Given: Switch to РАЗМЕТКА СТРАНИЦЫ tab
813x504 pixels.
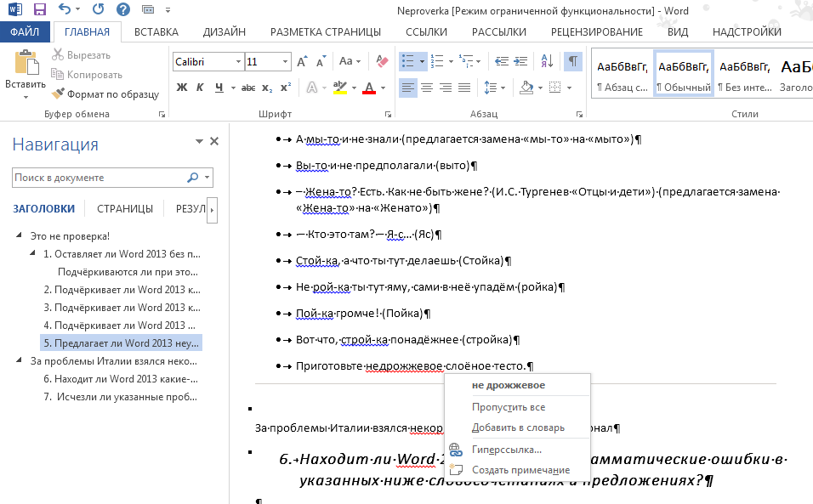Looking at the screenshot, I should (x=326, y=32).
